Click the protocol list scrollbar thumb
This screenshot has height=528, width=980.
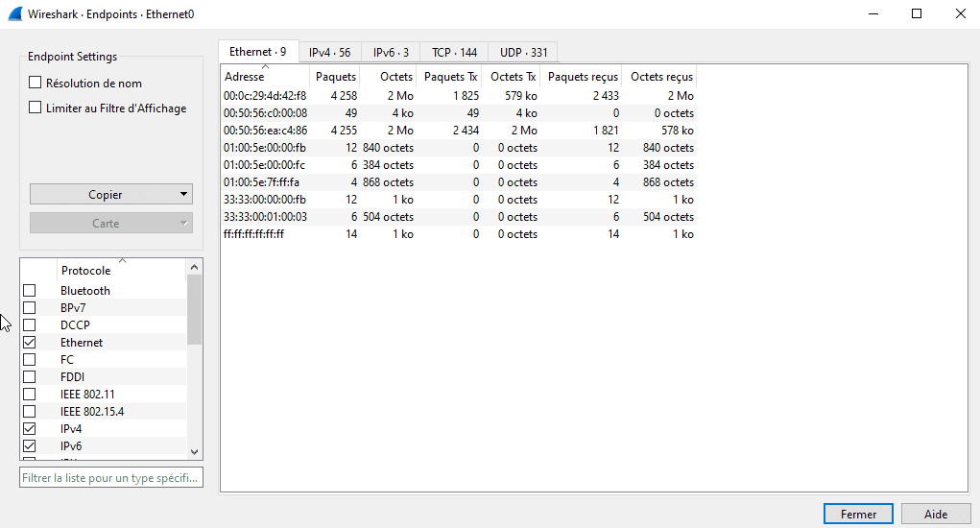(195, 310)
